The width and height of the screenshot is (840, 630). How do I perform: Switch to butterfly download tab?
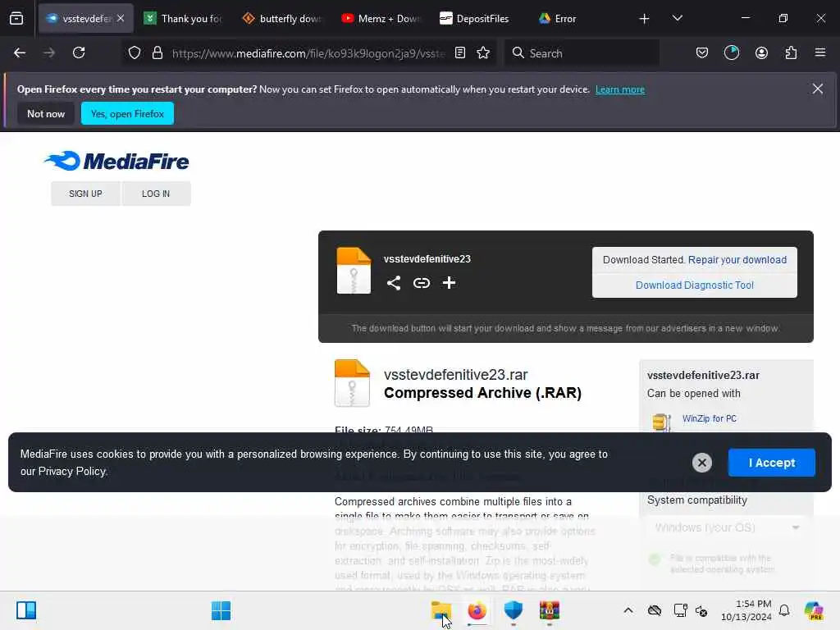282,19
